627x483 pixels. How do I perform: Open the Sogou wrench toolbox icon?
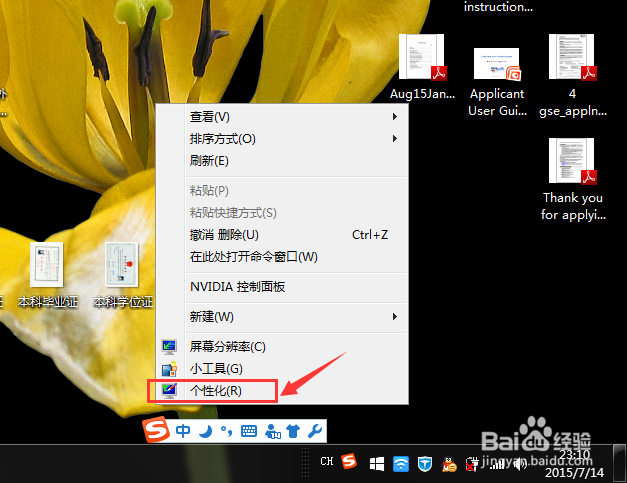[315, 431]
